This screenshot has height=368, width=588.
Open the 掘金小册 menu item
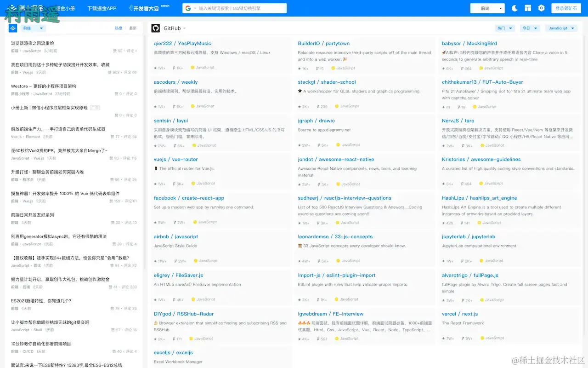(64, 8)
